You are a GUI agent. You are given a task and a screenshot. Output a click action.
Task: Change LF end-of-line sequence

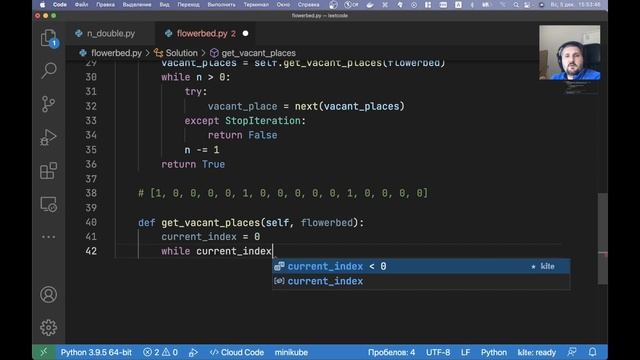tap(465, 352)
